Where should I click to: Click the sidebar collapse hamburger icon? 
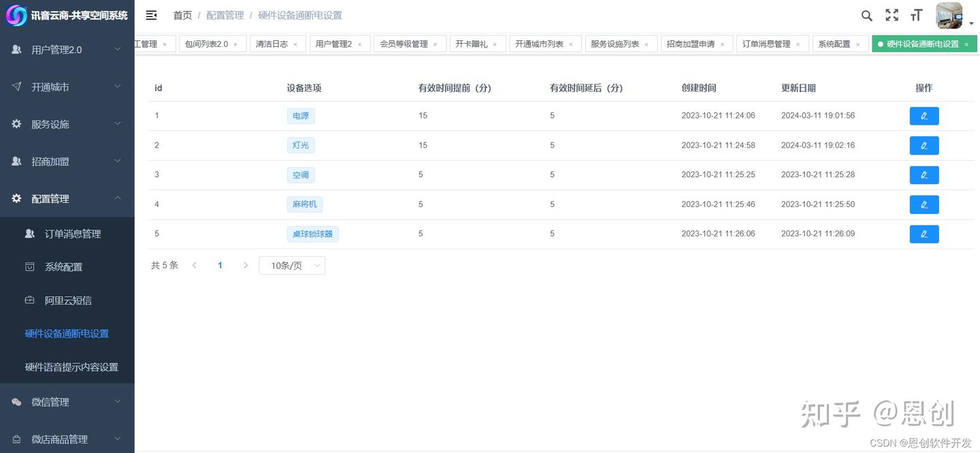[151, 15]
